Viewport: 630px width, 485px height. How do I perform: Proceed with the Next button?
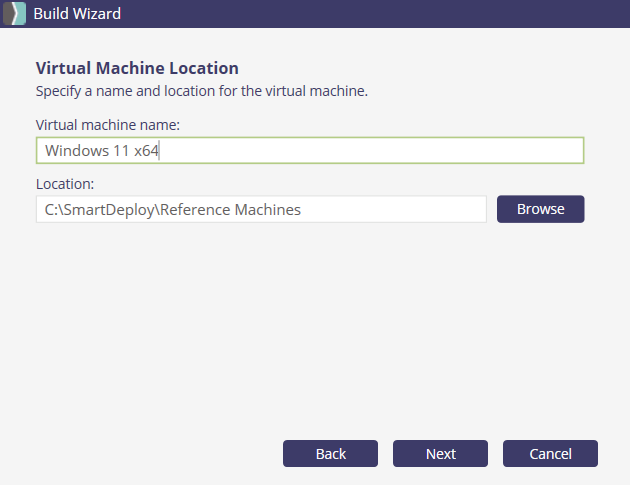(x=440, y=453)
